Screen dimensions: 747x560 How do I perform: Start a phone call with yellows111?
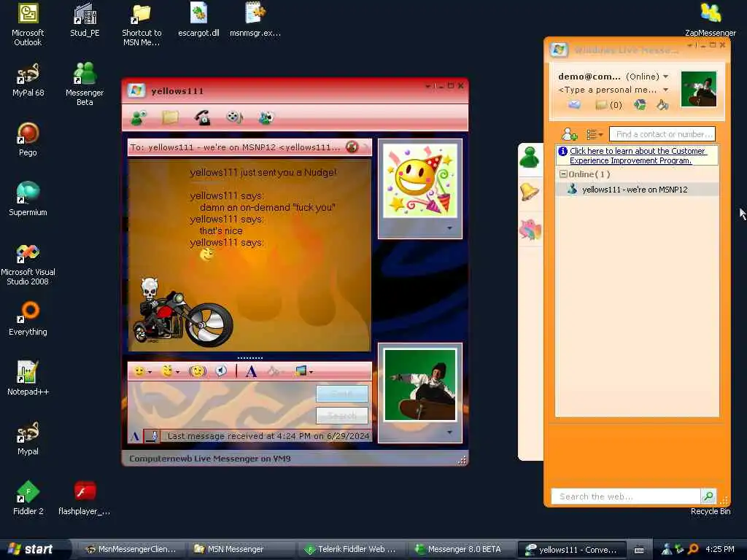pos(203,117)
